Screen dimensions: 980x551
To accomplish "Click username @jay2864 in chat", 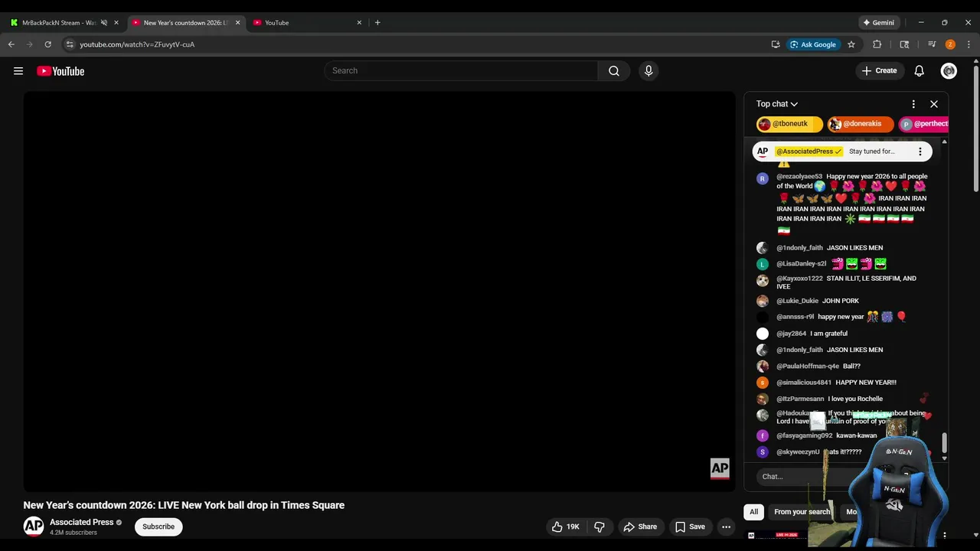I will point(791,334).
